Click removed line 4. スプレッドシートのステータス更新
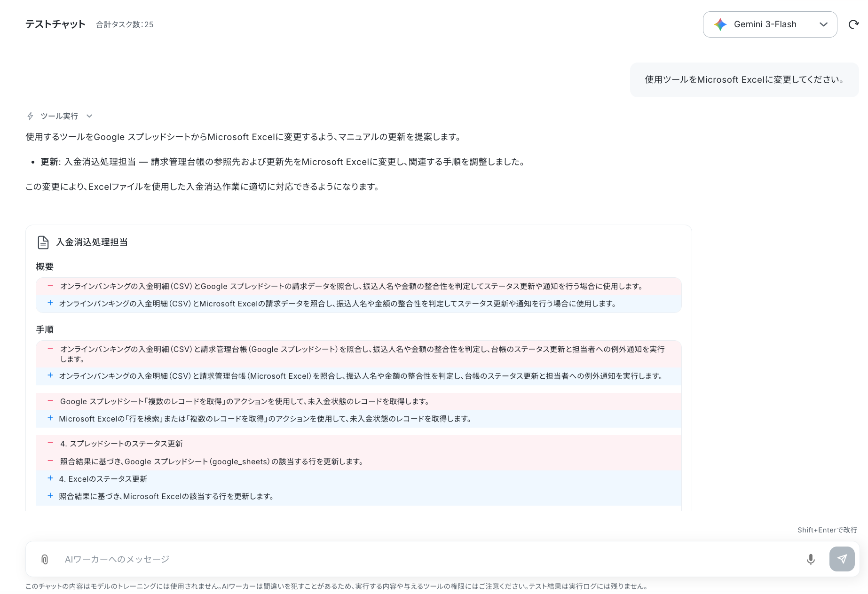The width and height of the screenshot is (868, 594). pyautogui.click(x=359, y=444)
